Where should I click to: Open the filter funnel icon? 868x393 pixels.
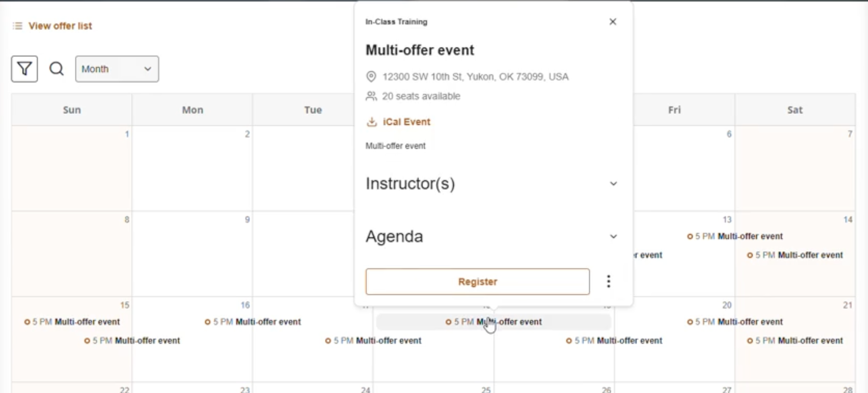click(x=24, y=69)
